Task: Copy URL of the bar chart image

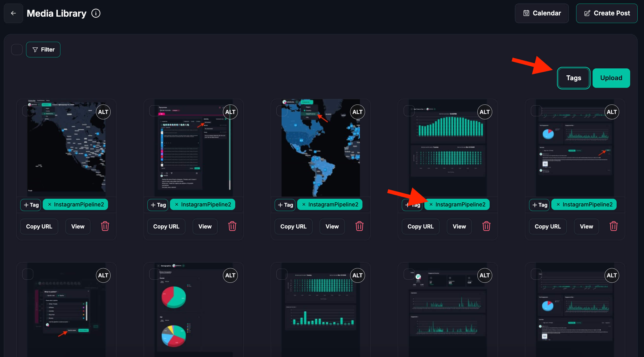Action: tap(420, 226)
